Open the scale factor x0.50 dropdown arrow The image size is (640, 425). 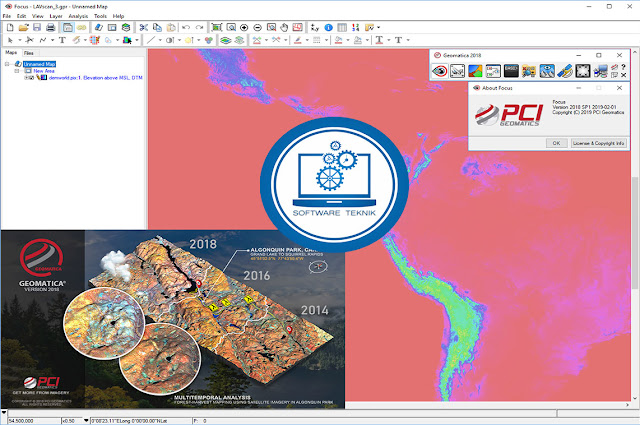86,420
